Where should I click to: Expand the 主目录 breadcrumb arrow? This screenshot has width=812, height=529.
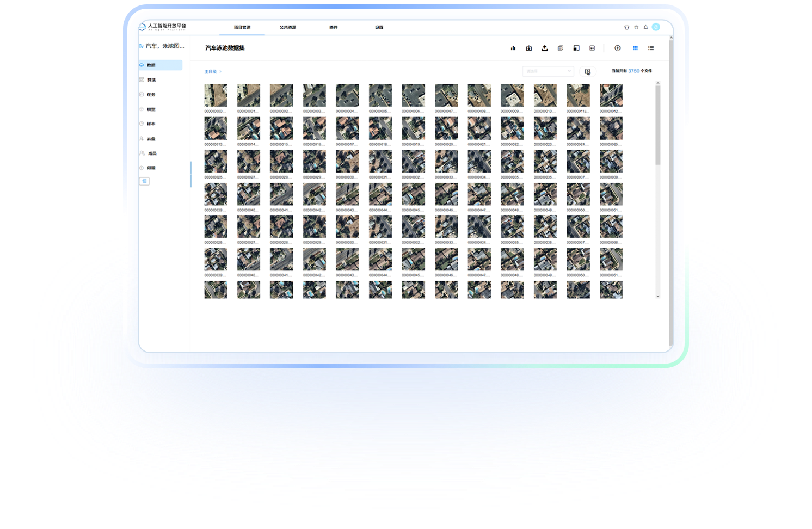click(x=220, y=72)
